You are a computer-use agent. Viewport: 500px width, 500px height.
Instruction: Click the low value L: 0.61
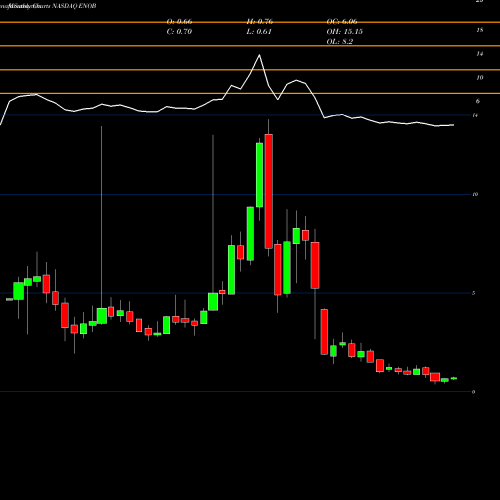tap(259, 32)
